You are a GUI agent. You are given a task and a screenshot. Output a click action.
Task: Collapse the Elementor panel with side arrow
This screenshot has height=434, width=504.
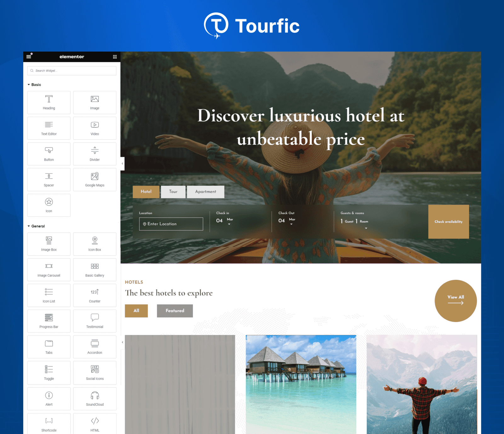[122, 164]
